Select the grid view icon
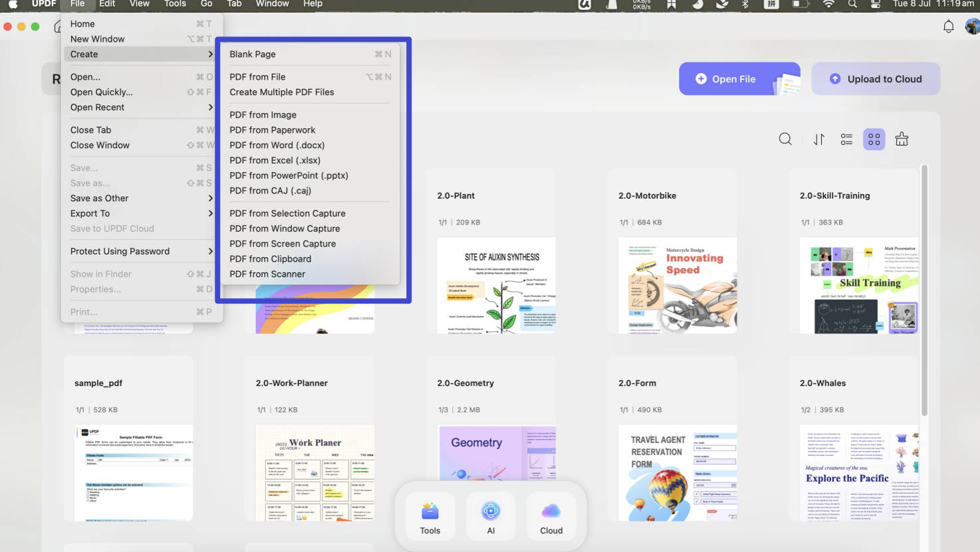Screen dimensions: 980x552 874,139
